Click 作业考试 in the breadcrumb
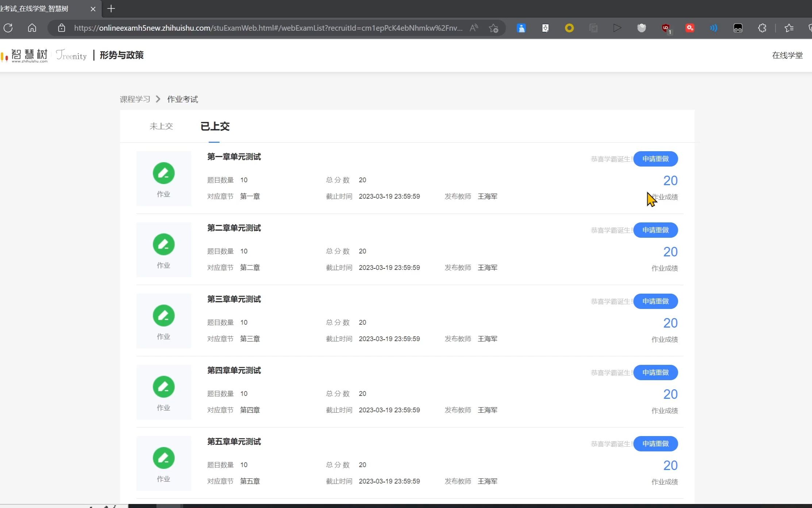The width and height of the screenshot is (812, 508). click(x=182, y=99)
